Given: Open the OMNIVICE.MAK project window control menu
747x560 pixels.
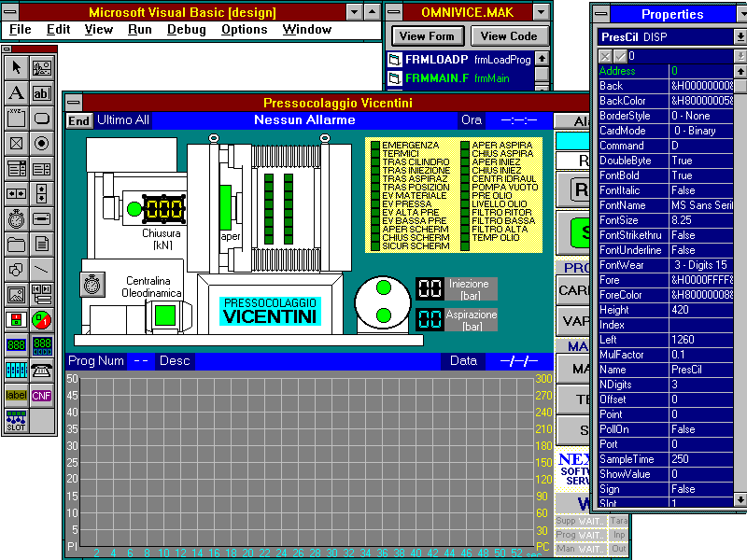Looking at the screenshot, I should coord(394,12).
